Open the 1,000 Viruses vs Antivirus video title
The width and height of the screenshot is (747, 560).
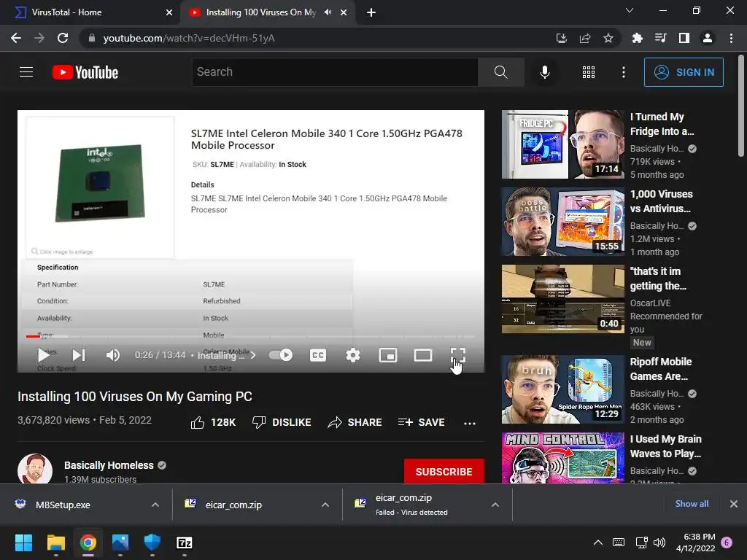[x=661, y=201]
